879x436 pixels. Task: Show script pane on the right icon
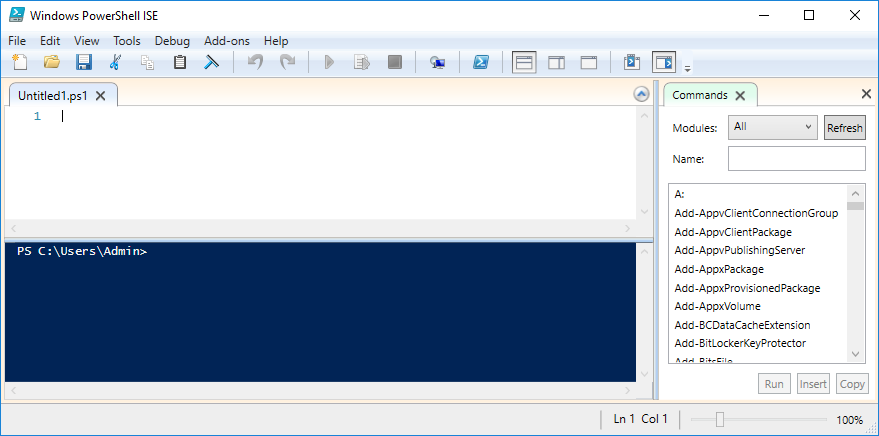(556, 62)
